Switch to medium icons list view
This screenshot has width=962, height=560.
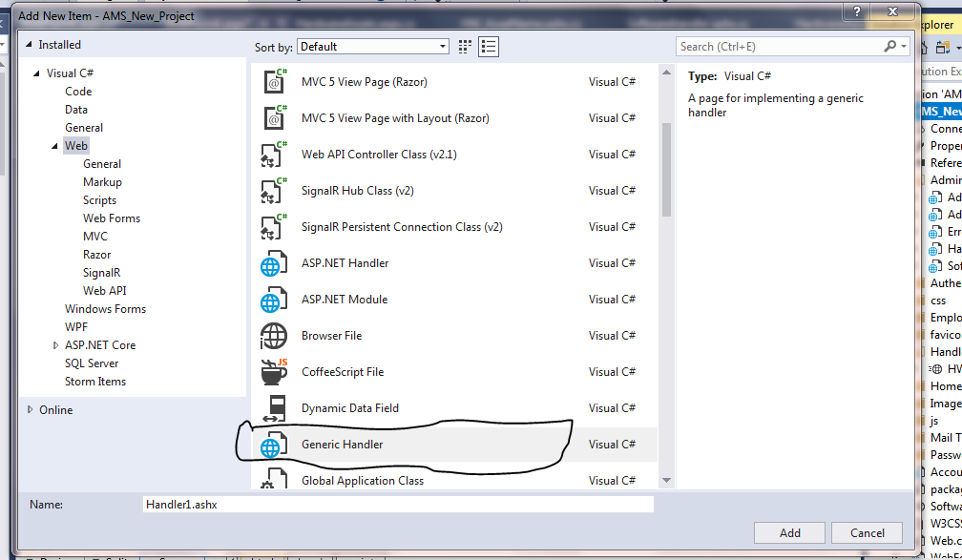point(489,47)
